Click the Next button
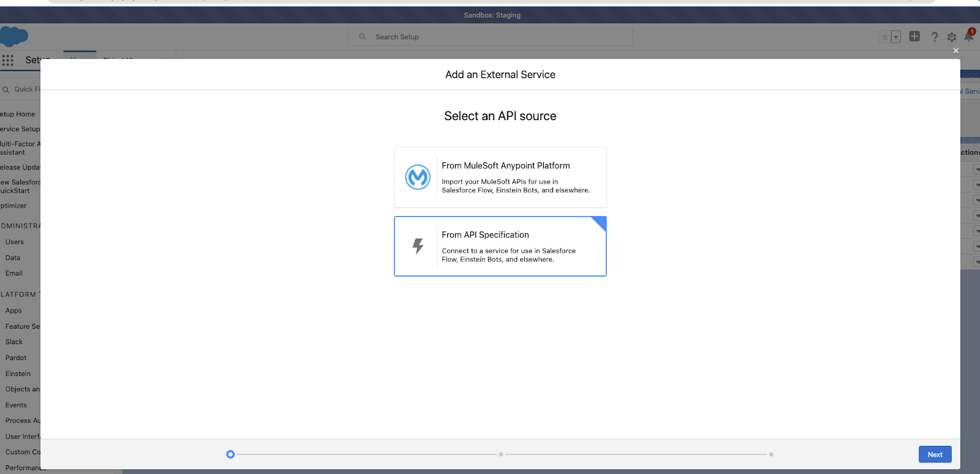Screen dimensions: 980x474 pyautogui.click(x=935, y=454)
